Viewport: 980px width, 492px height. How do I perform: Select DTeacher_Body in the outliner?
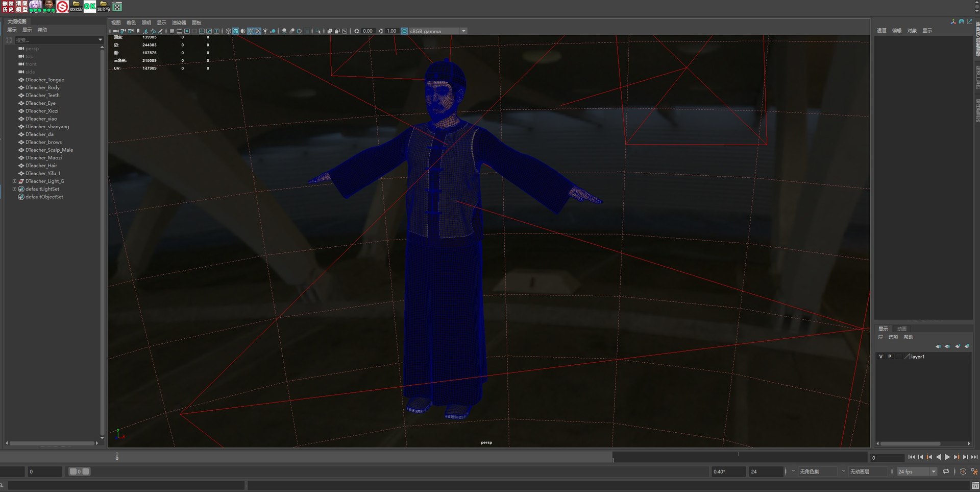tap(42, 88)
